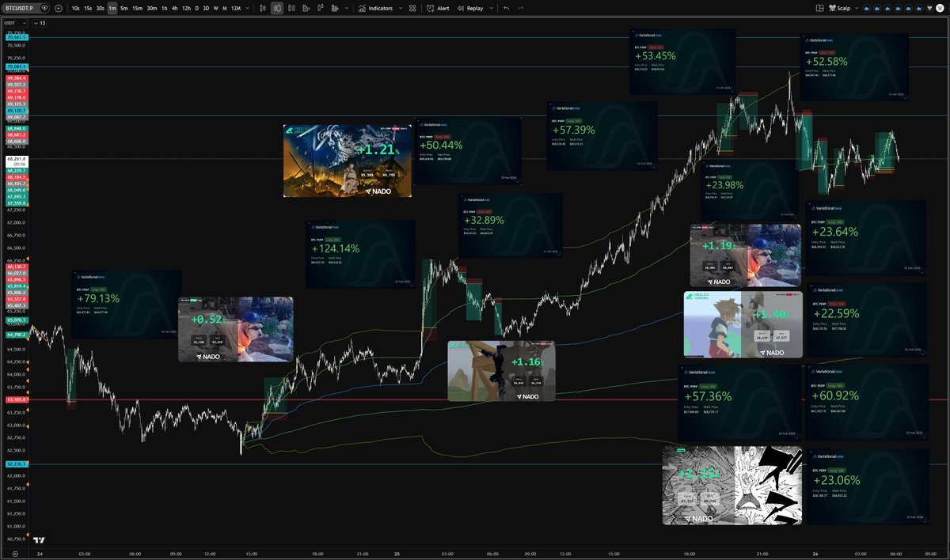This screenshot has height=560, width=950.
Task: Click the last blue fish icon
Action: [x=919, y=8]
